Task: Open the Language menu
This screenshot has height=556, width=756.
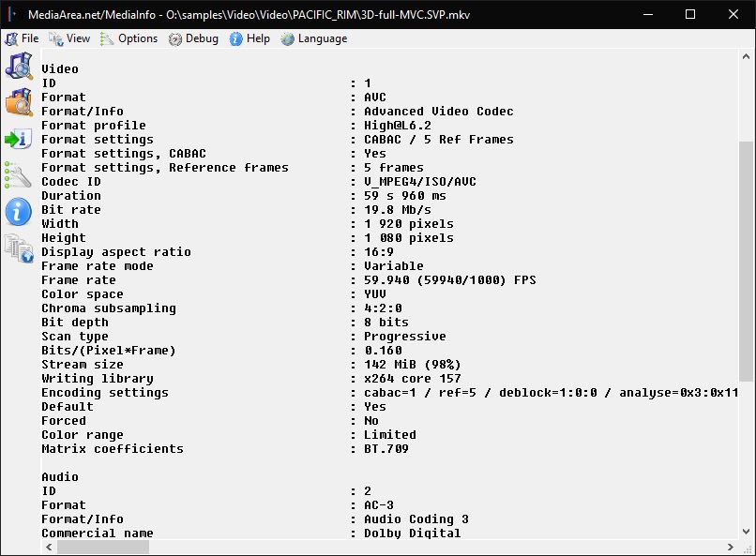Action: click(314, 38)
